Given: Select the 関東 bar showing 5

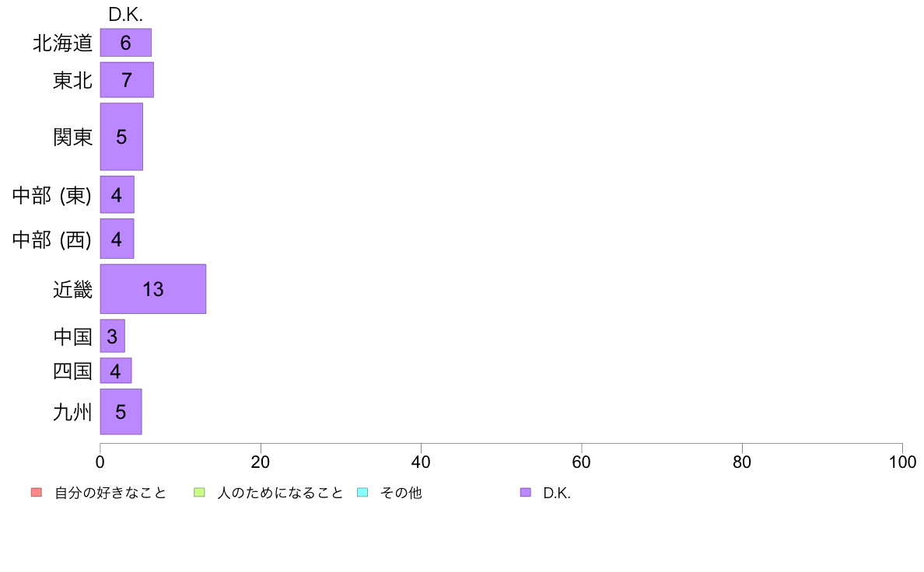Looking at the screenshot, I should coord(121,137).
